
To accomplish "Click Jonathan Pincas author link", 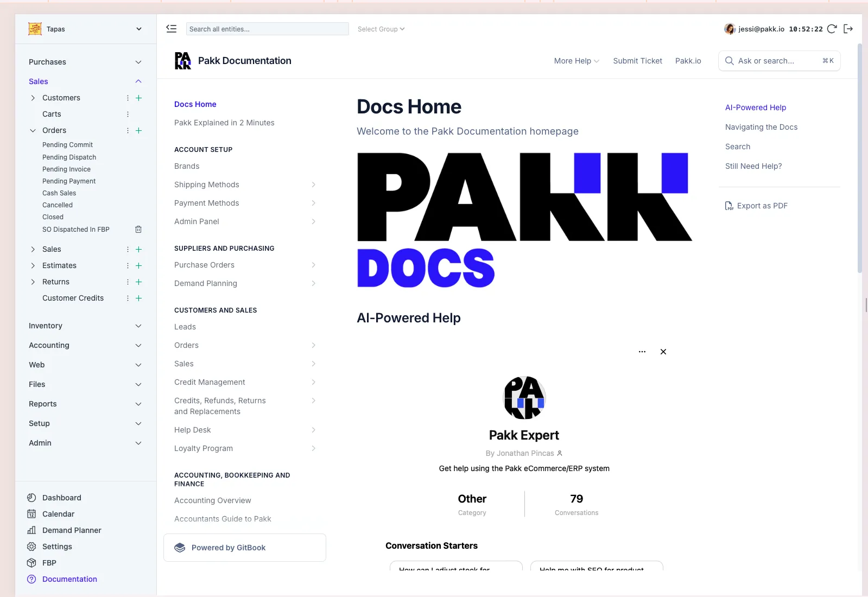I will (524, 453).
